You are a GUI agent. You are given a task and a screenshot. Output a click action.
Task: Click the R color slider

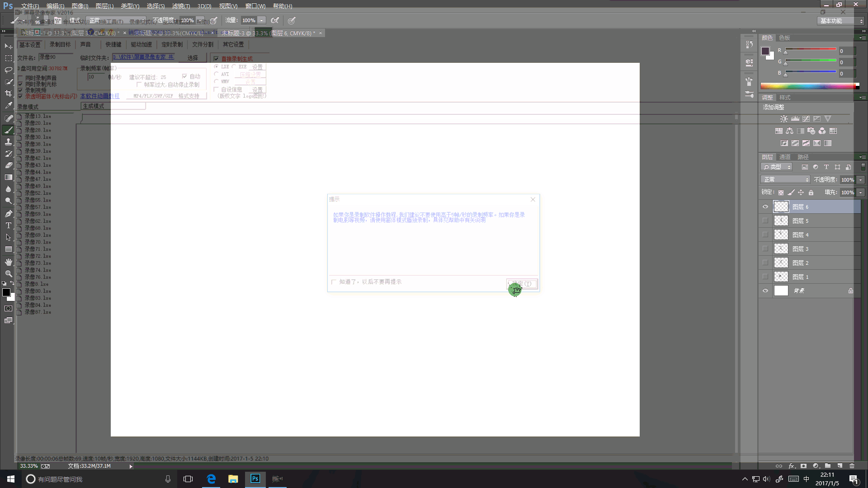[x=811, y=50]
